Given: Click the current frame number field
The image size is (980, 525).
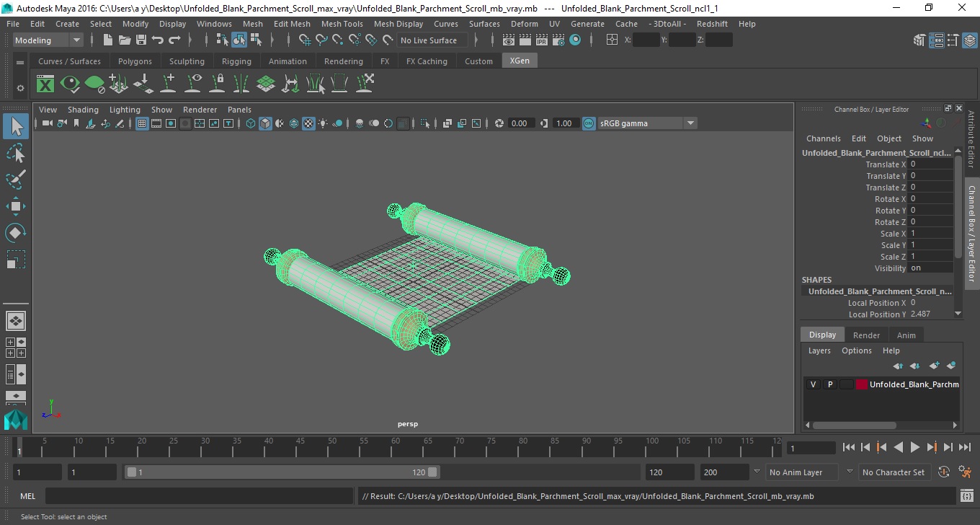Looking at the screenshot, I should (811, 448).
